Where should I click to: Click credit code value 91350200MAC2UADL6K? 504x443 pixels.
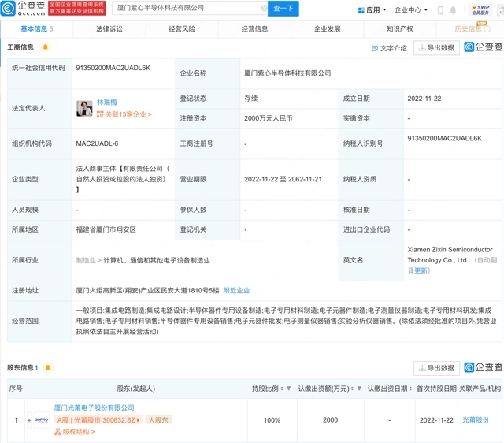coord(113,68)
